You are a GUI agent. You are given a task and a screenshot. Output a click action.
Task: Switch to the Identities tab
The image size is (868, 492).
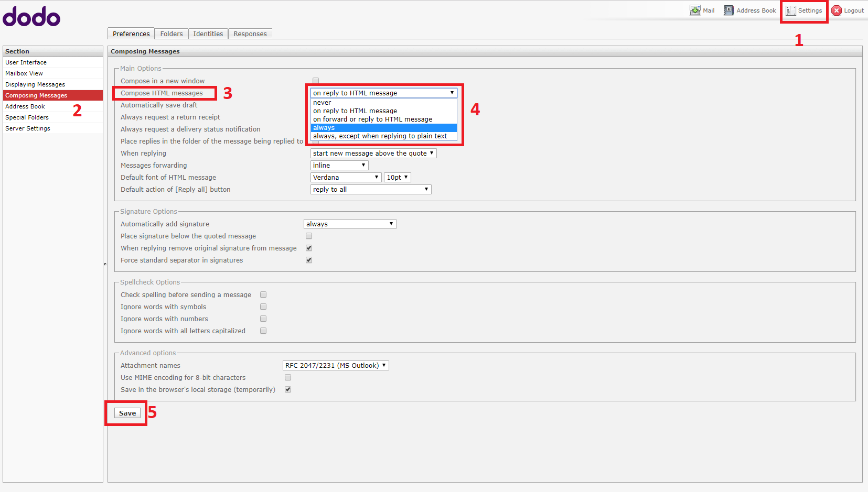coord(208,34)
